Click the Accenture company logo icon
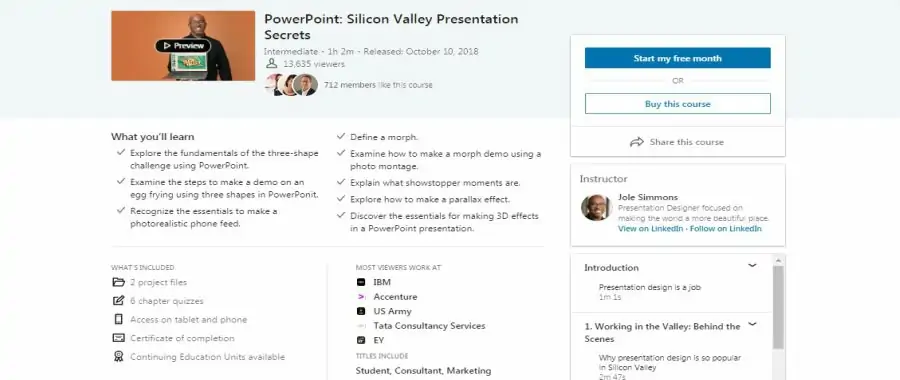The image size is (900, 380). (361, 297)
